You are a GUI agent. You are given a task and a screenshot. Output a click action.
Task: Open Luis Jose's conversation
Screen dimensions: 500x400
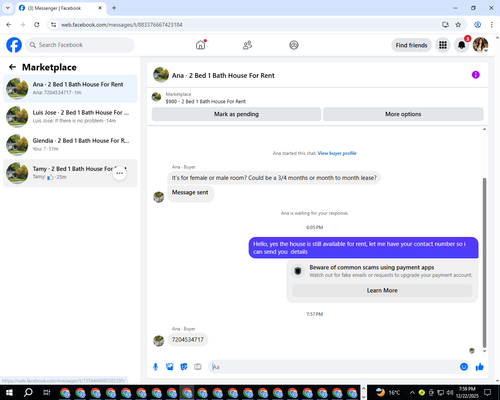point(70,117)
